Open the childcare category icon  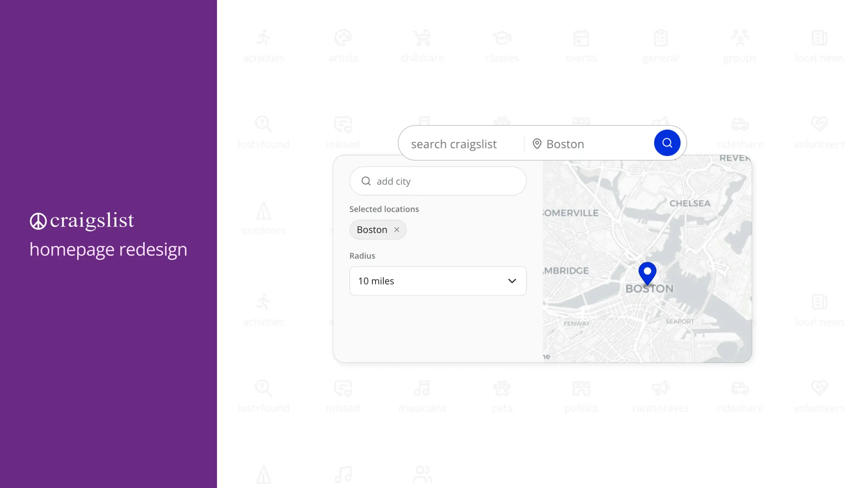(422, 38)
